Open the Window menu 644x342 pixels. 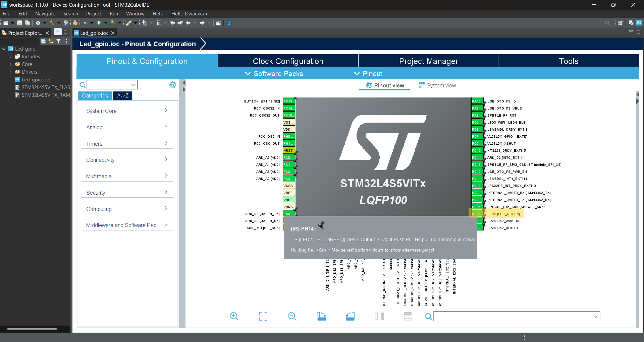coord(135,14)
